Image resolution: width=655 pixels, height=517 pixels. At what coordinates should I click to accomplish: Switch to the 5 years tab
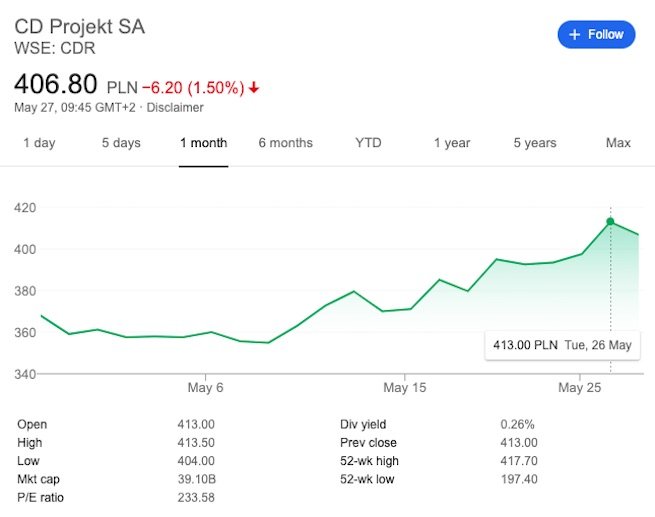pyautogui.click(x=535, y=143)
